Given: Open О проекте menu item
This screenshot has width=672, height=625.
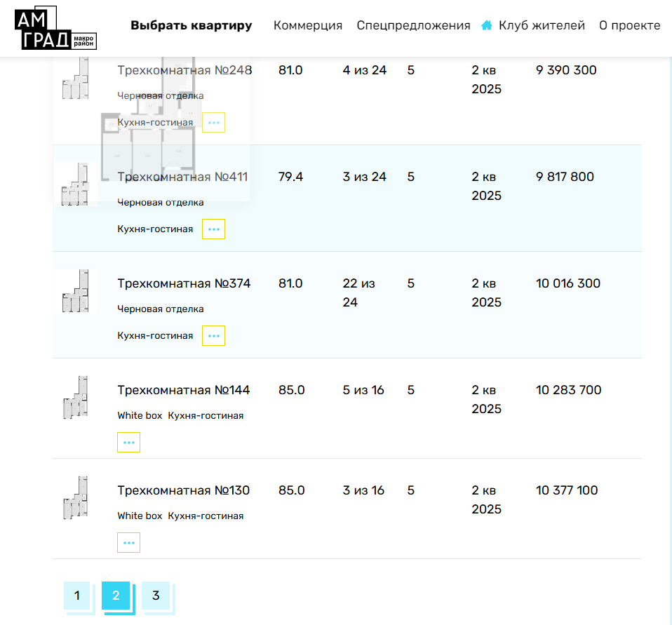Looking at the screenshot, I should coord(630,25).
